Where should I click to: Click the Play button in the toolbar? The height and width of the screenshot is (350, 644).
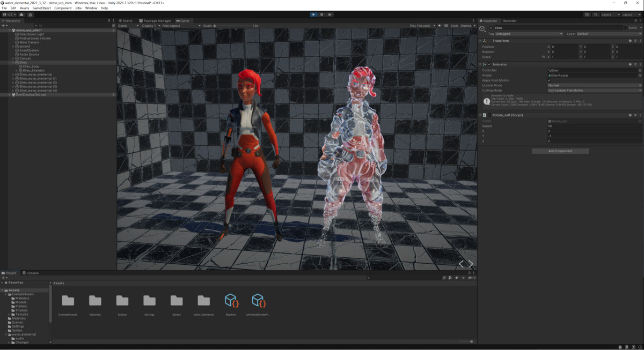pos(313,14)
